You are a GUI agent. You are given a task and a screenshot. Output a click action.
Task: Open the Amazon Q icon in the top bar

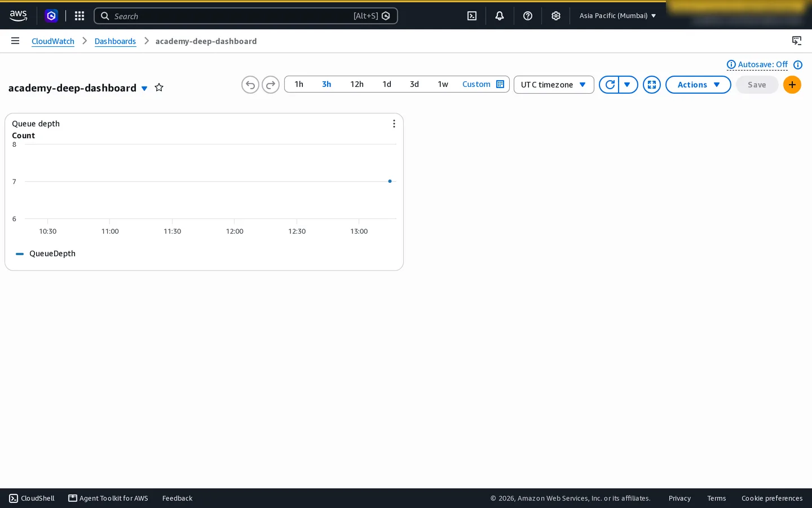[x=51, y=16]
